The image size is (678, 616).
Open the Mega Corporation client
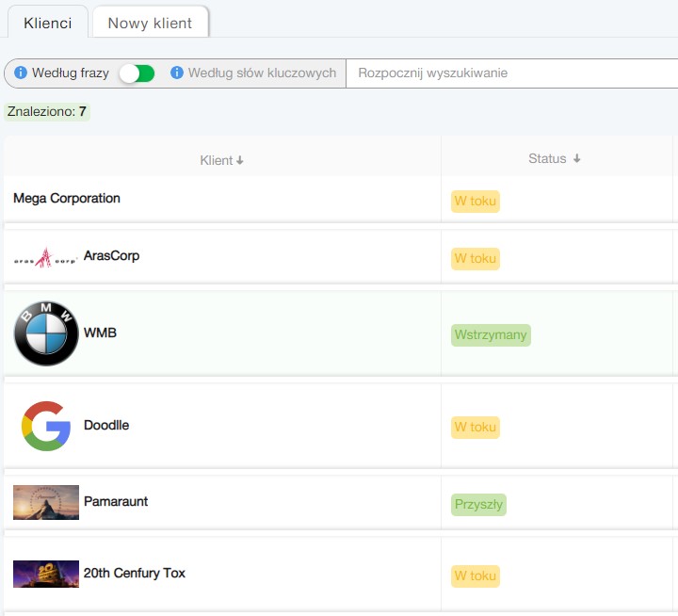point(67,199)
